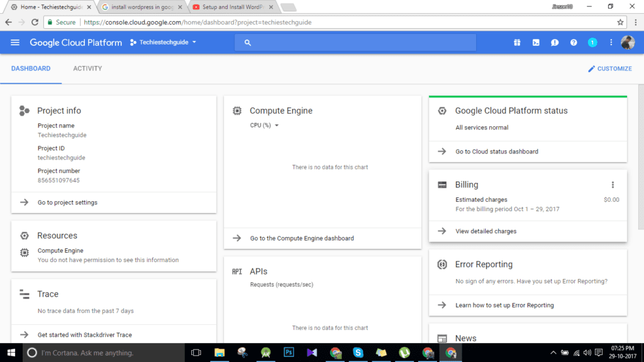Open Skype from the taskbar
The width and height of the screenshot is (644, 362).
click(x=358, y=353)
